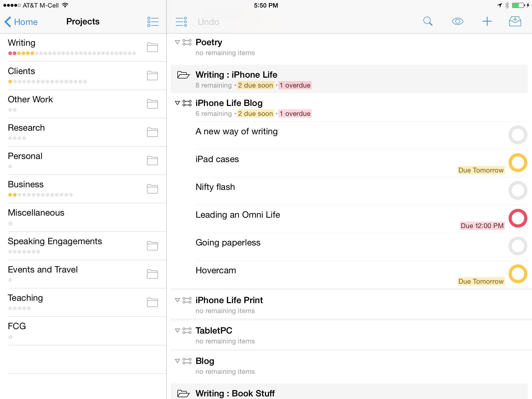Select the Other Work row
The width and height of the screenshot is (532, 399).
83,104
